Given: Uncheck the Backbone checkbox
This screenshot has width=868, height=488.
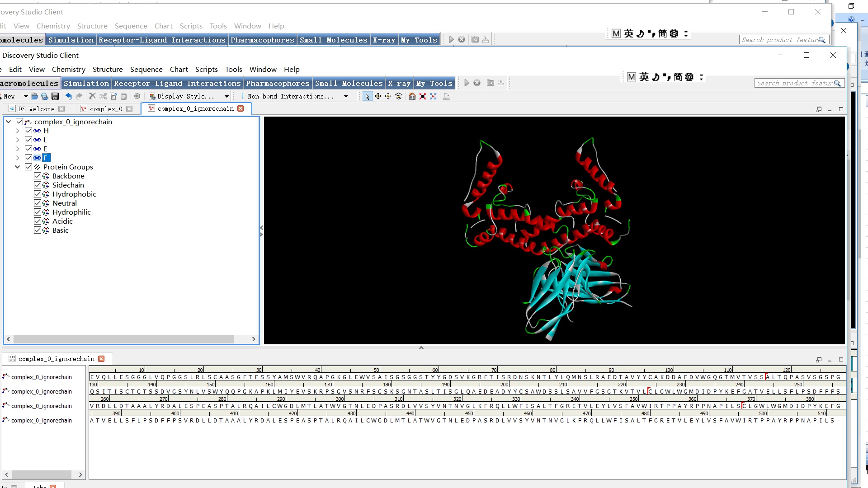Looking at the screenshot, I should pyautogui.click(x=38, y=176).
